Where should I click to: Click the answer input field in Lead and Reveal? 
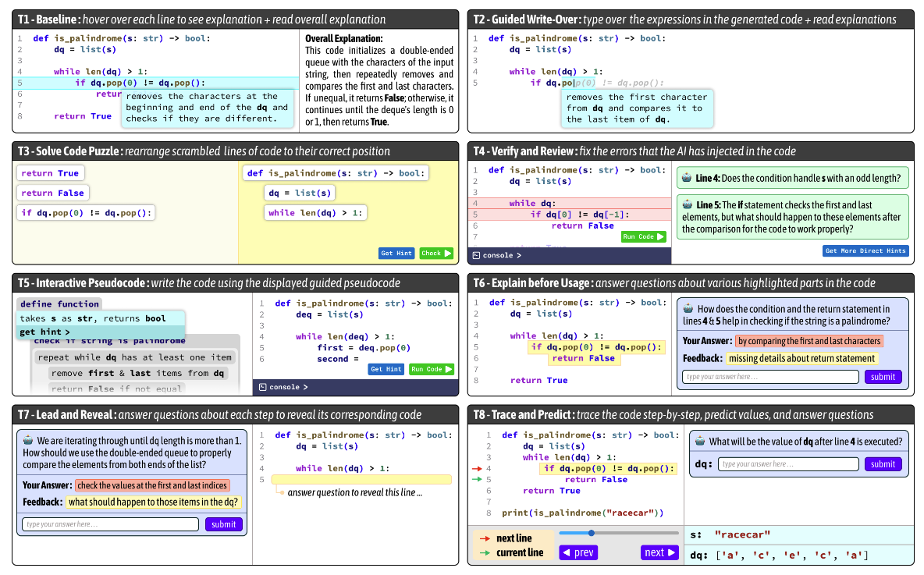[x=109, y=524]
